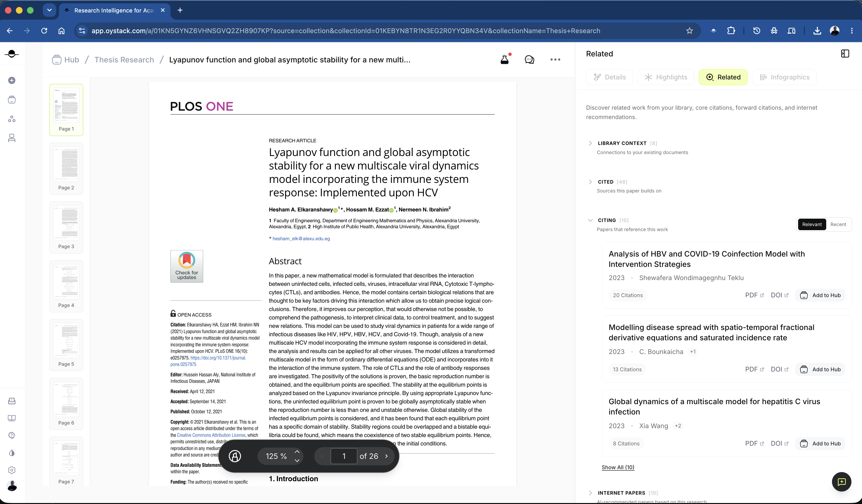Open new browser tab
The height and width of the screenshot is (504, 862).
pyautogui.click(x=180, y=10)
